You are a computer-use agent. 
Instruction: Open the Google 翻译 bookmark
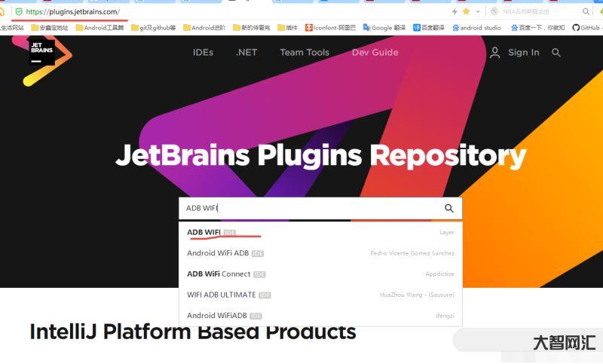click(387, 28)
